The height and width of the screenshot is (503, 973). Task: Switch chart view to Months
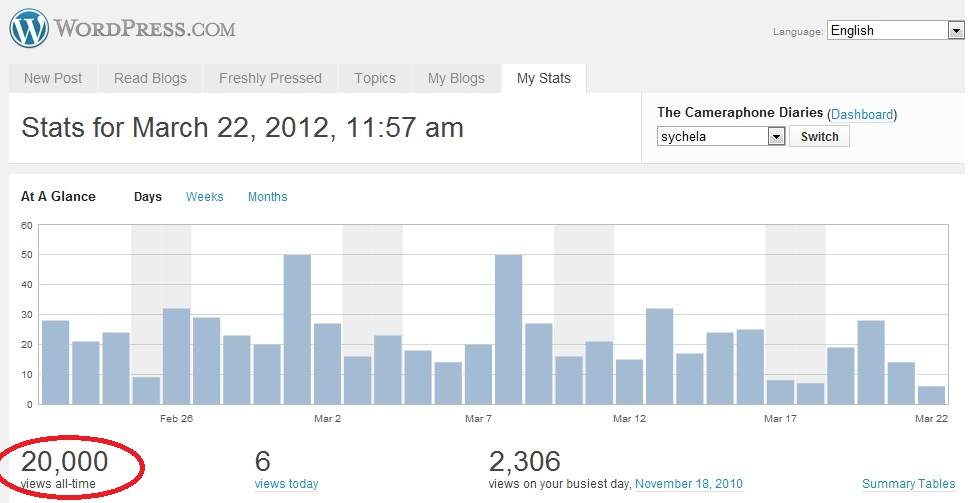267,197
